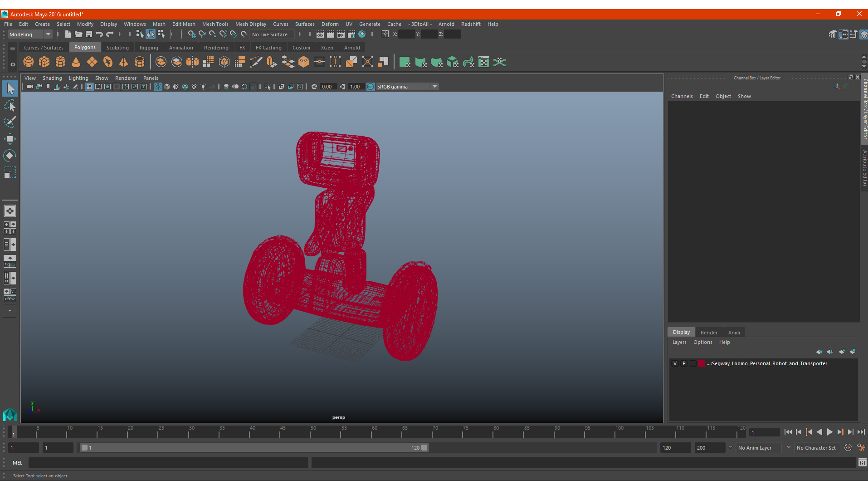Expand the status line collapser after Modeling
Screen dimensions: 868x490
58,34
